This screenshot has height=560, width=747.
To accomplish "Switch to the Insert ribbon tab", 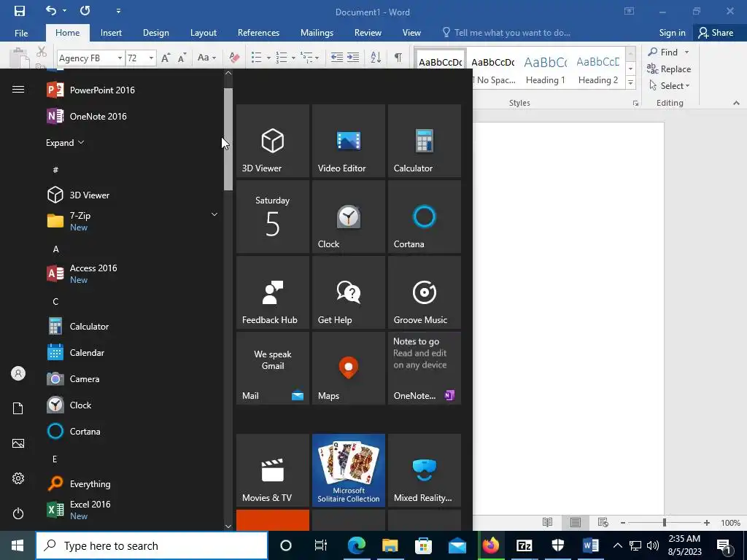I will (111, 33).
